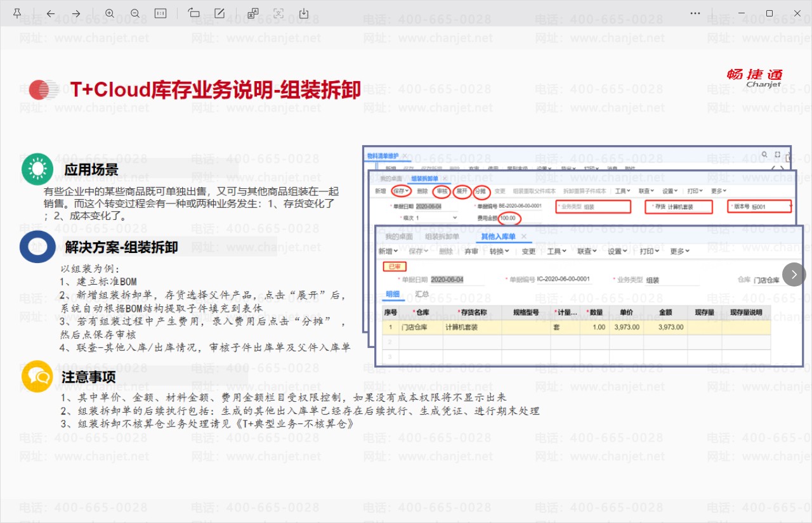Image resolution: width=812 pixels, height=523 pixels.
Task: Show image at 1:1 actual size
Action: coord(160,13)
